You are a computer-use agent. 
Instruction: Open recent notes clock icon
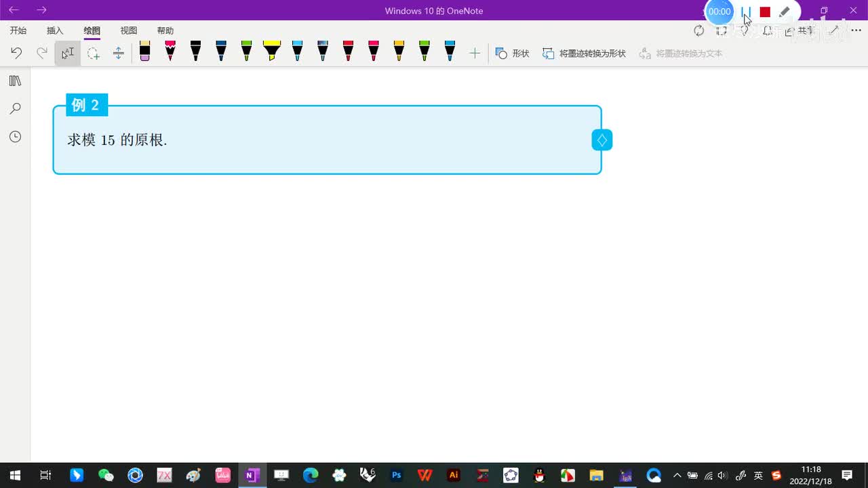click(x=15, y=137)
